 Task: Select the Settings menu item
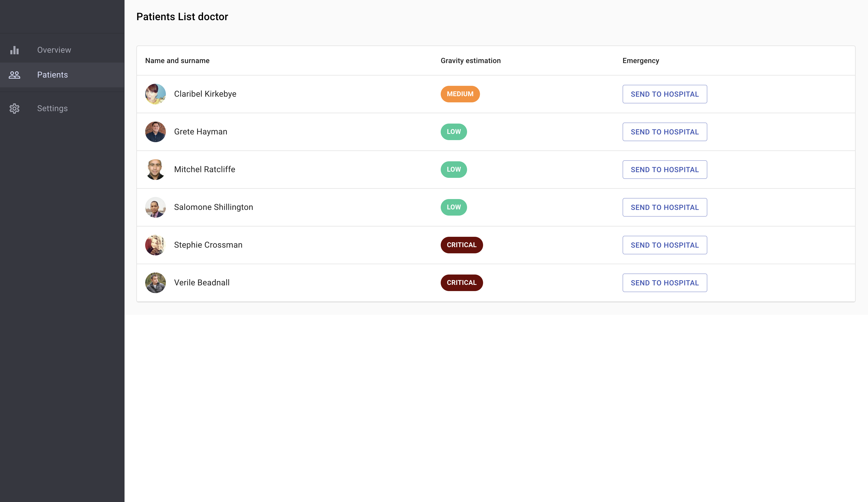click(x=52, y=109)
